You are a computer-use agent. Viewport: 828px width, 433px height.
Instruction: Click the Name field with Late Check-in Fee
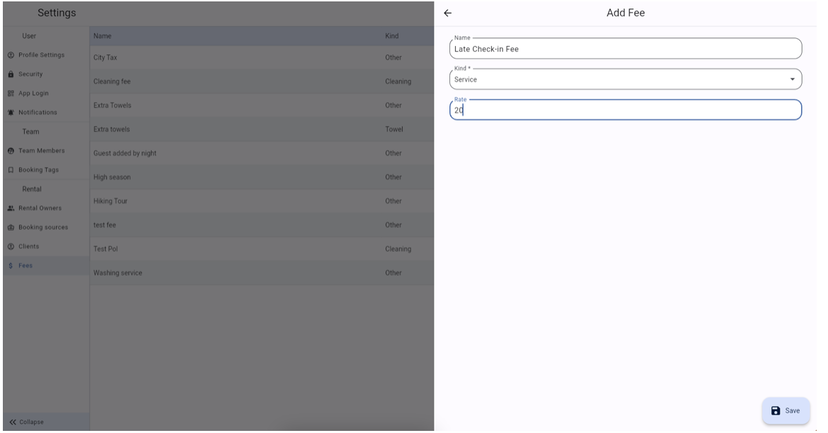[625, 49]
